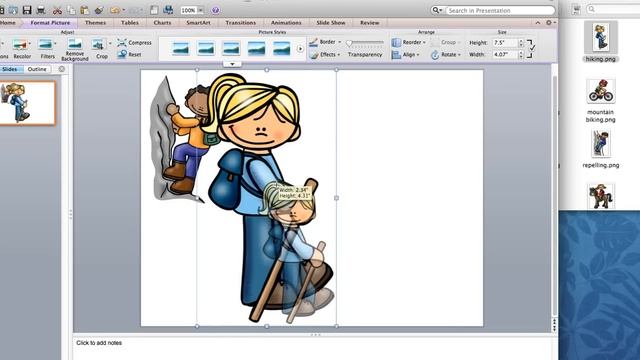Screen dimensions: 640x360
Task: Expand the picture styles gallery downward
Action: (x=232, y=64)
